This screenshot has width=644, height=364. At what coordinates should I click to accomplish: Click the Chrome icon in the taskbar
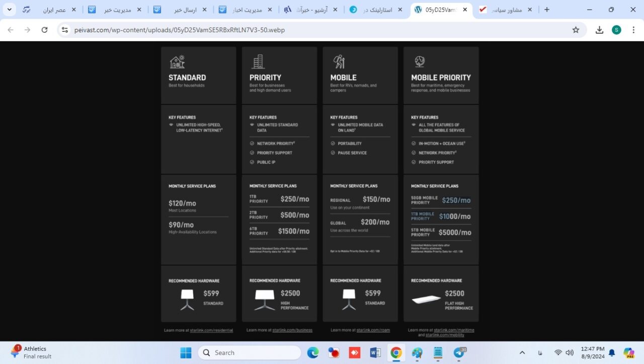[x=396, y=352]
